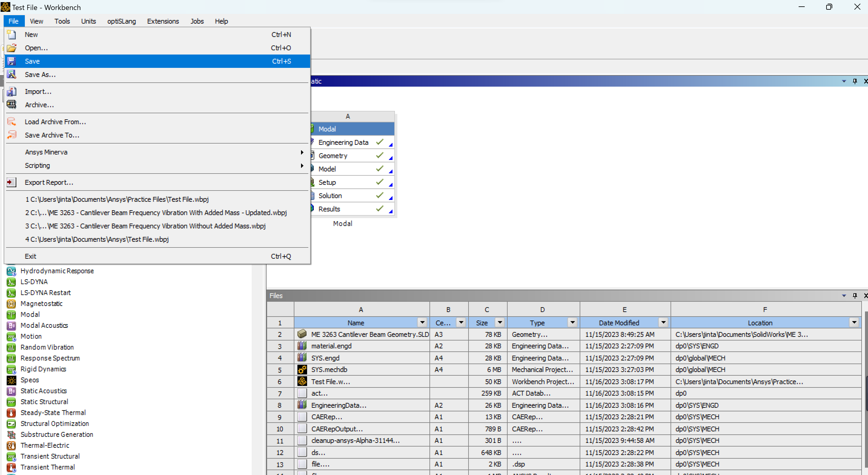Open the Location column filter dropdown
Image resolution: width=868 pixels, height=475 pixels.
854,322
